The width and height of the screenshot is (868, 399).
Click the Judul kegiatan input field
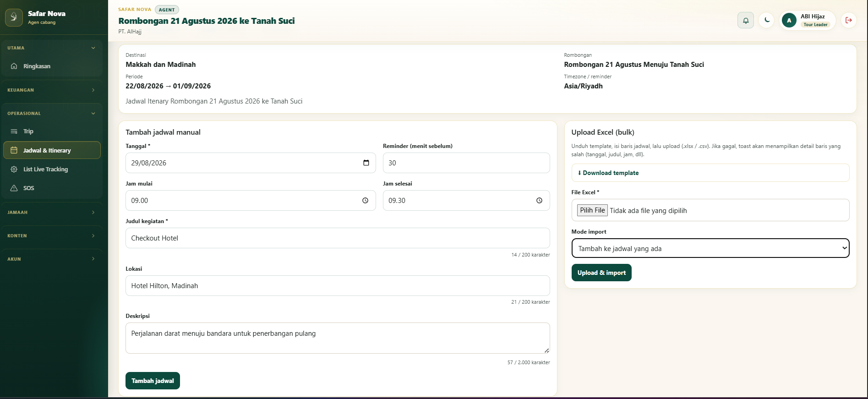(338, 238)
